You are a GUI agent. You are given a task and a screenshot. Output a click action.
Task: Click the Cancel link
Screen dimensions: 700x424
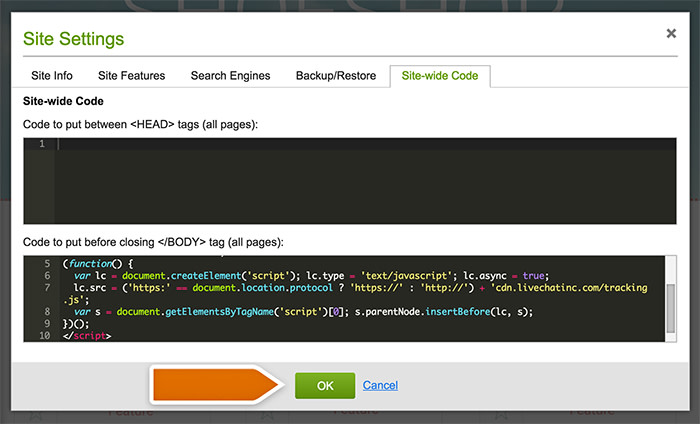[380, 385]
